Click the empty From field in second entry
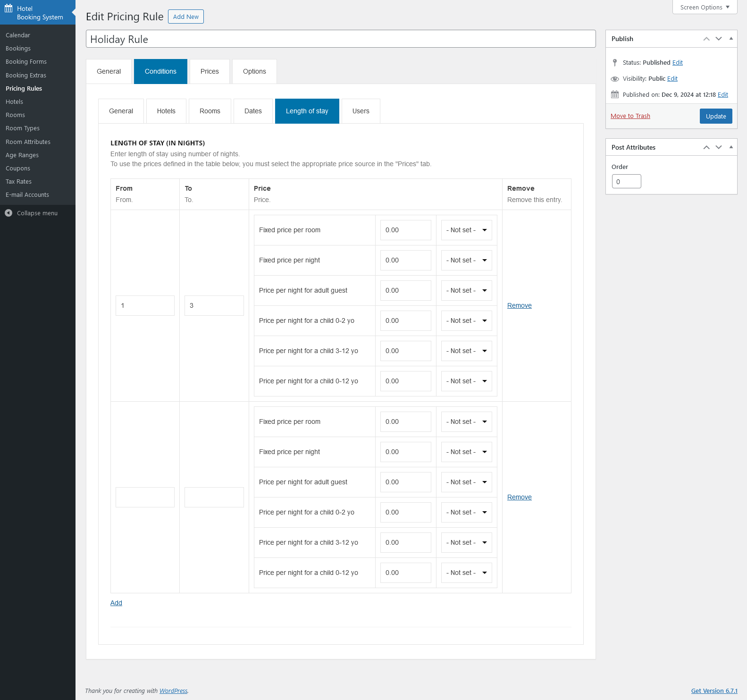This screenshot has height=700, width=747. [x=145, y=498]
